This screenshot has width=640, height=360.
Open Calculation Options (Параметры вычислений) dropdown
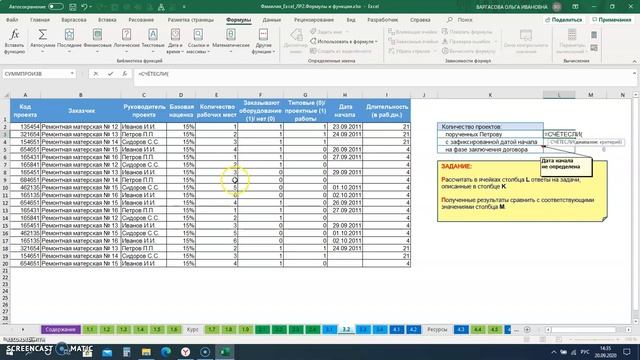point(572,42)
